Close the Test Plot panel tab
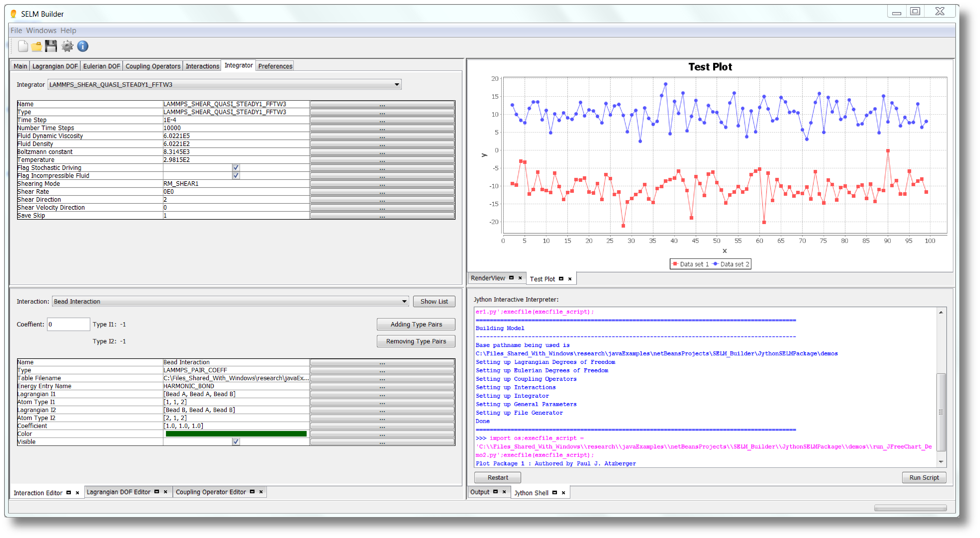980x538 pixels. click(x=570, y=279)
